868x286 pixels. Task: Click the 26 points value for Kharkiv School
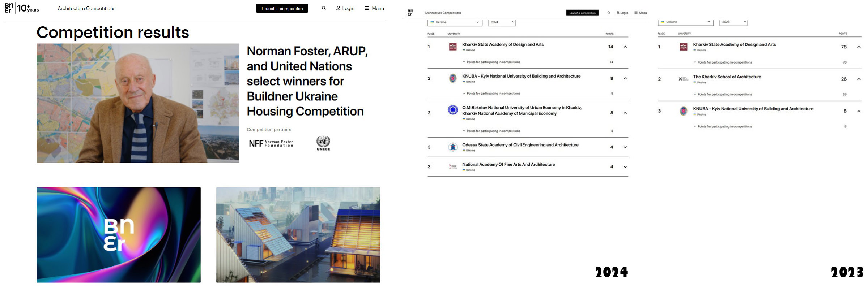(x=844, y=79)
